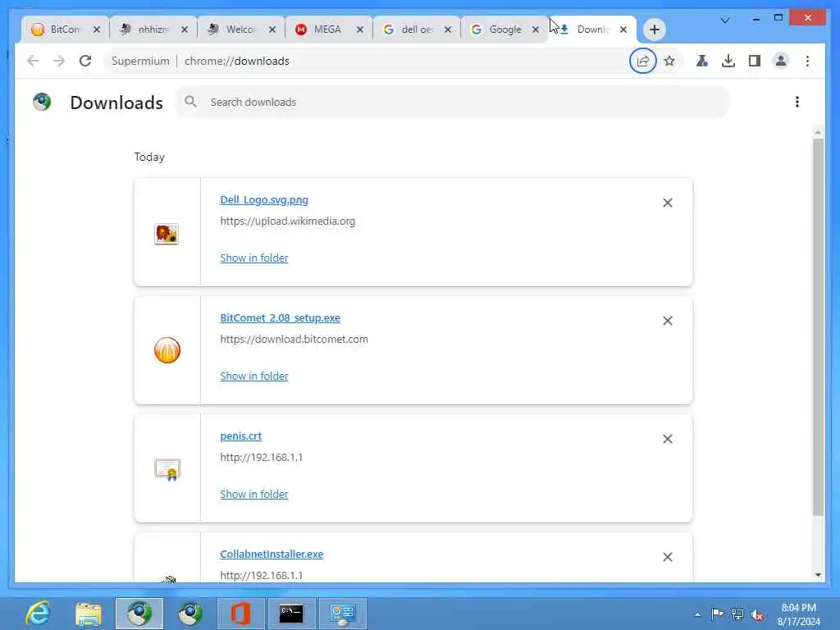Open the labs flask icon in toolbar
Image resolution: width=840 pixels, height=630 pixels.
[702, 61]
